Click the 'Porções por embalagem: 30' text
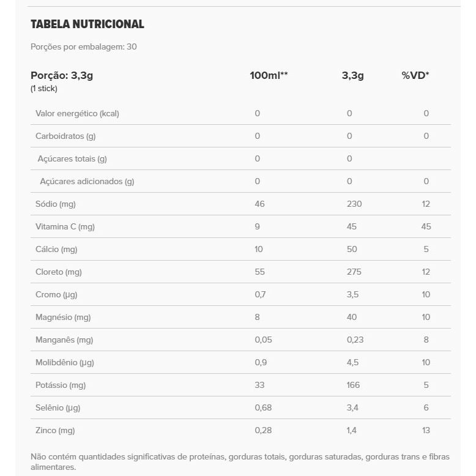This screenshot has width=476, height=476. tap(84, 46)
